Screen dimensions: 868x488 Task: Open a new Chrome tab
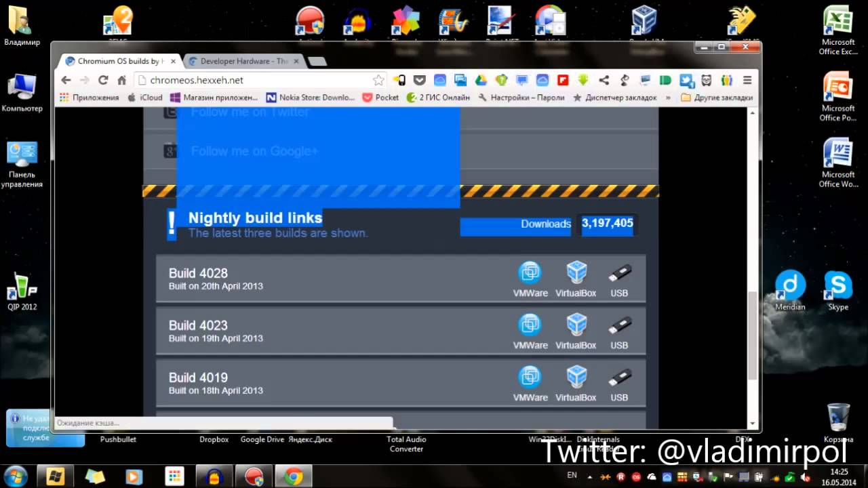pyautogui.click(x=317, y=62)
